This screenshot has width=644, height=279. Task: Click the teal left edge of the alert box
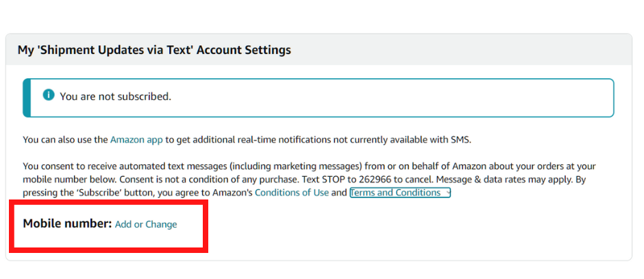(26, 97)
